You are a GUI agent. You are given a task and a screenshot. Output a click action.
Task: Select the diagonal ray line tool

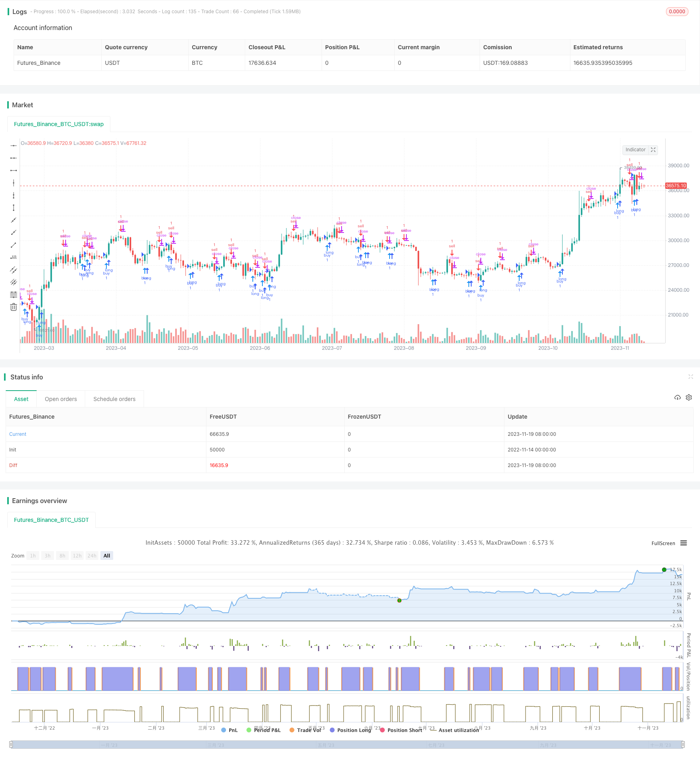tap(14, 233)
